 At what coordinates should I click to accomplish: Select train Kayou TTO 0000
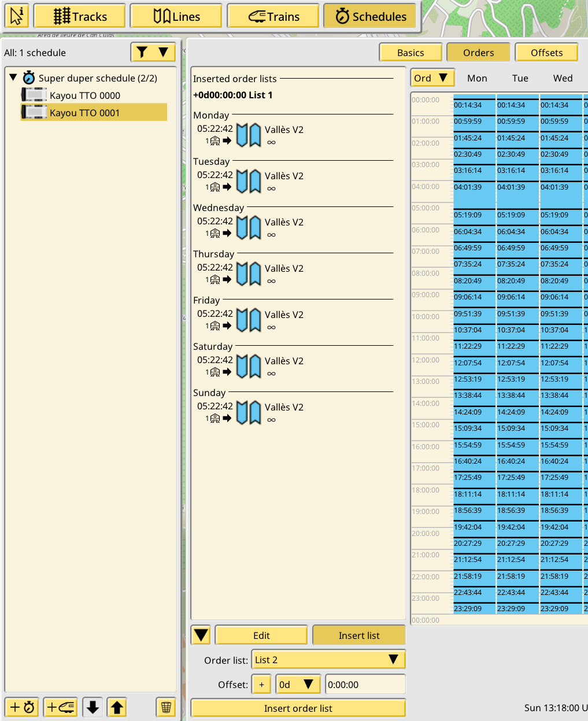[x=85, y=95]
